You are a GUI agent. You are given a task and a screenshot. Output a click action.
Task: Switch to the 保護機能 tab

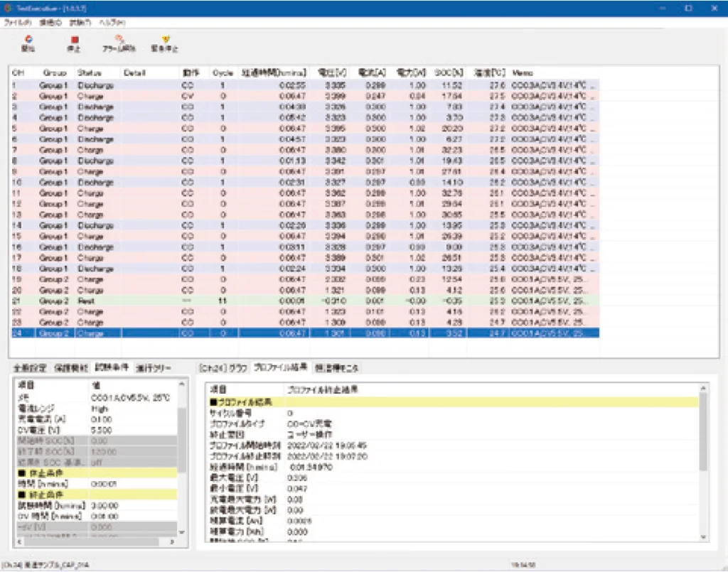point(71,368)
